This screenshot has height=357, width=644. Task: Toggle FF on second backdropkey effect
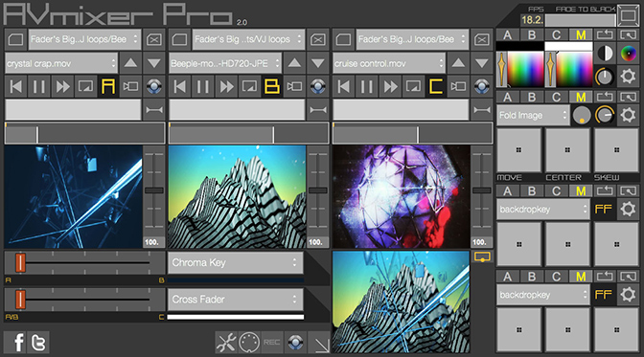tap(604, 295)
